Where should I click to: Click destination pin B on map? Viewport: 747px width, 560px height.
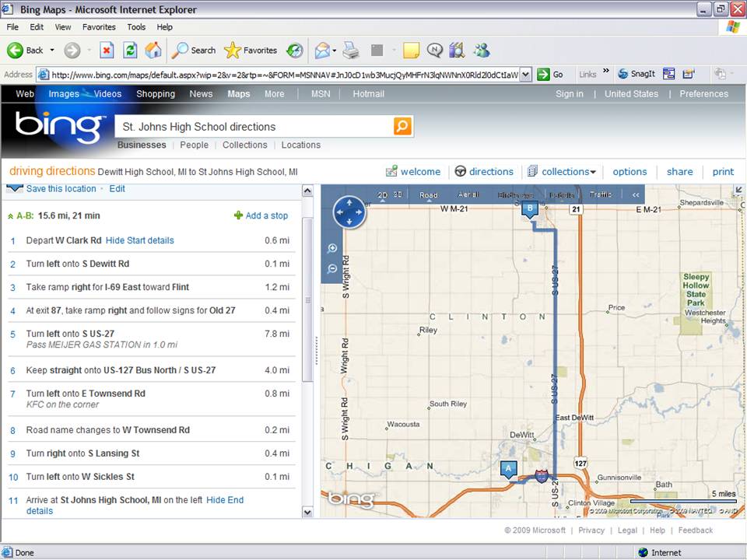(530, 210)
